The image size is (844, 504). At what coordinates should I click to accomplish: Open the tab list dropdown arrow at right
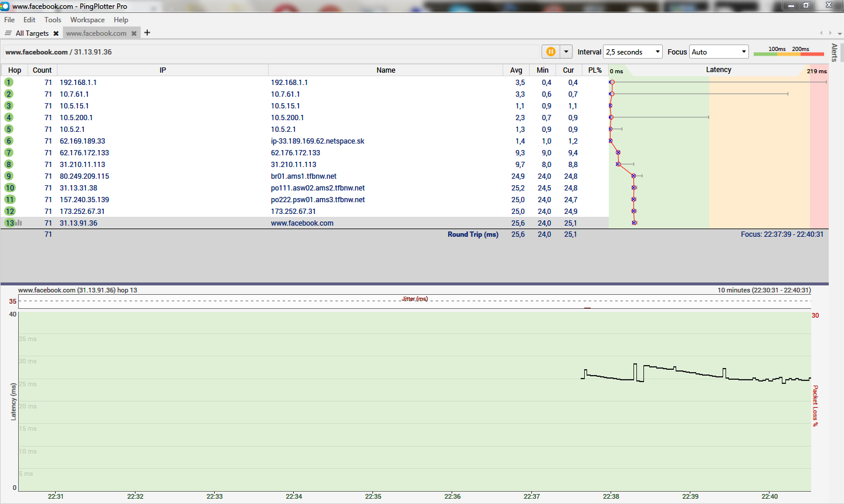(x=840, y=34)
